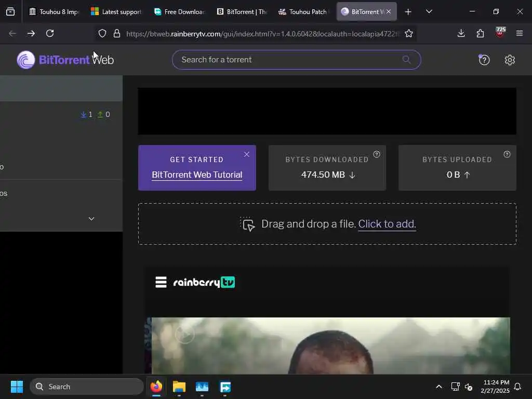Open Firefox View recent browsing icon
The height and width of the screenshot is (399, 532).
coord(10,11)
